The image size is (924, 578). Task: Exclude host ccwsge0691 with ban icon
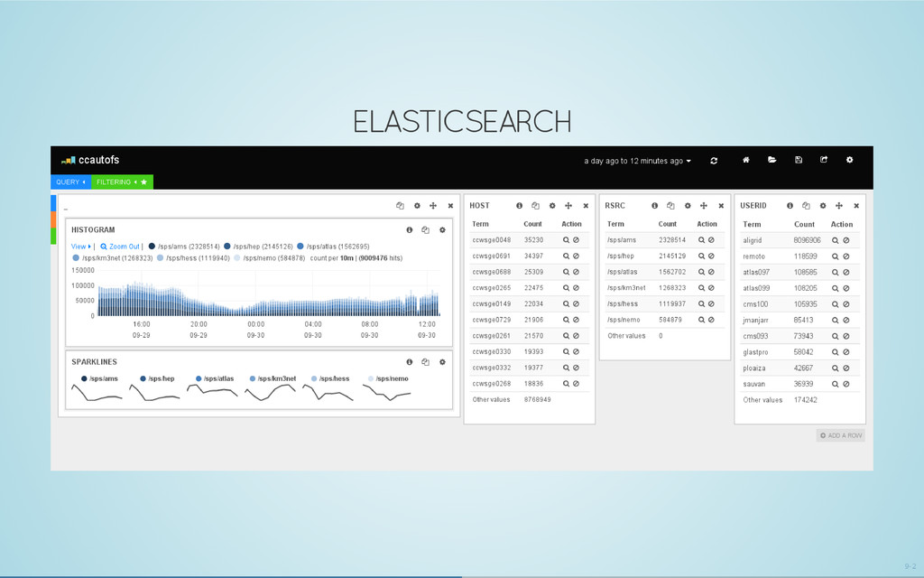click(576, 256)
